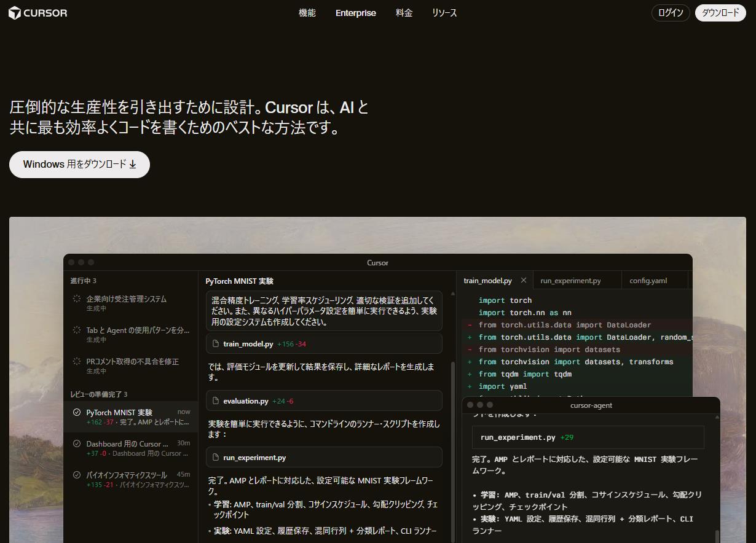The image size is (756, 543).
Task: Click checkmark icon beside Dashboard 用の Cursor
Action: coord(77,443)
